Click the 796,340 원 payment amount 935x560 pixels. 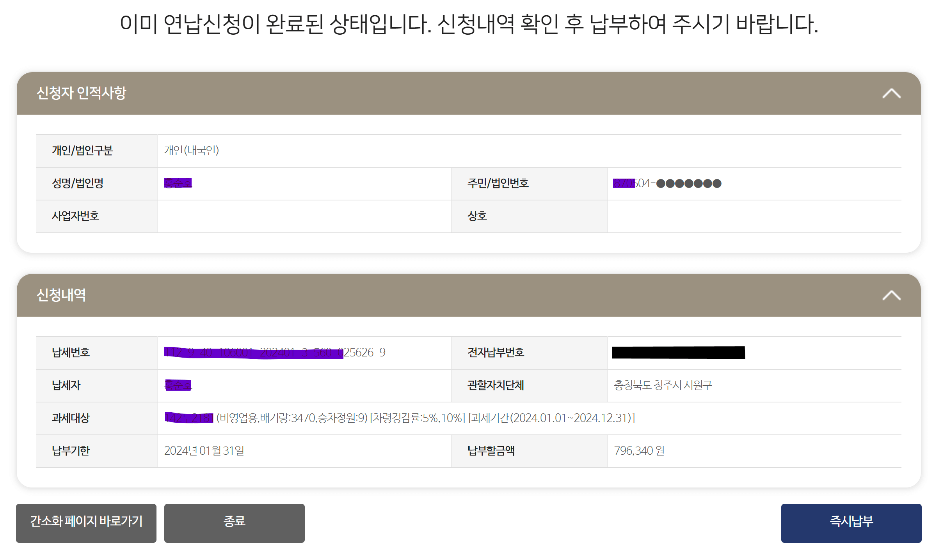[639, 451]
